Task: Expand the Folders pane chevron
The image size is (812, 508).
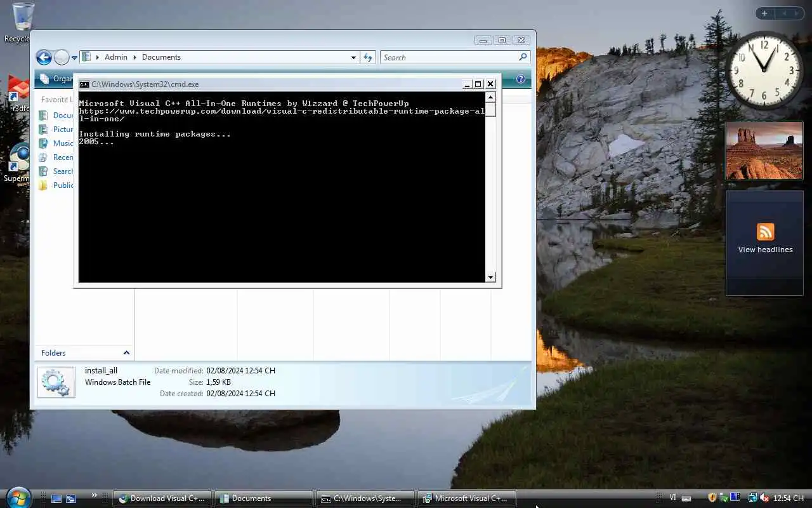Action: tap(126, 352)
